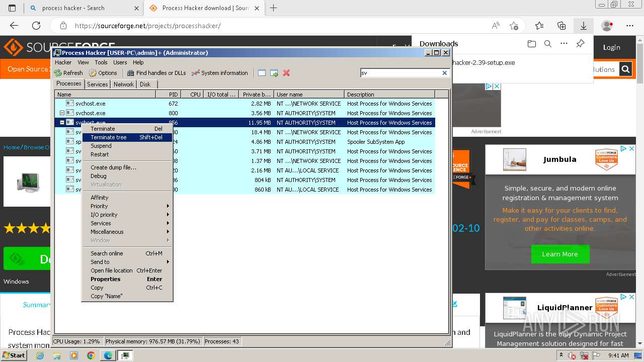
Task: Choose Open file location
Action: 127,270
